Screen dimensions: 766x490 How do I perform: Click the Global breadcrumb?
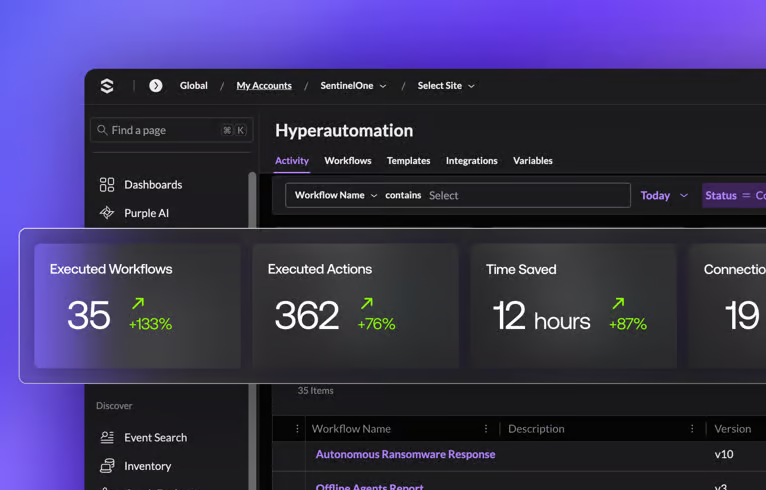coord(193,85)
